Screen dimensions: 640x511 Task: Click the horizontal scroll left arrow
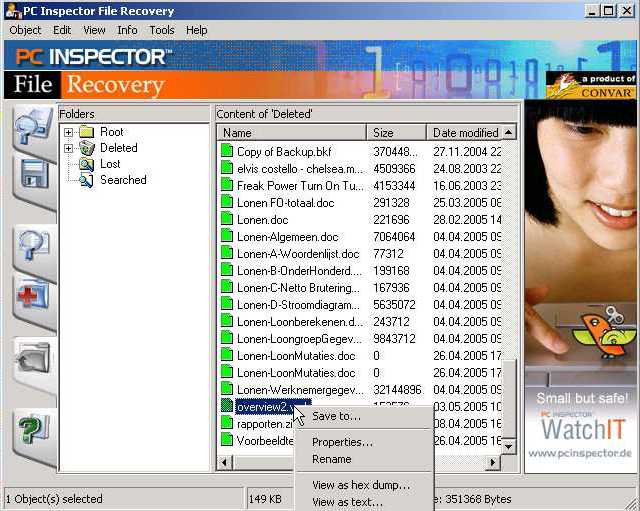tap(224, 462)
